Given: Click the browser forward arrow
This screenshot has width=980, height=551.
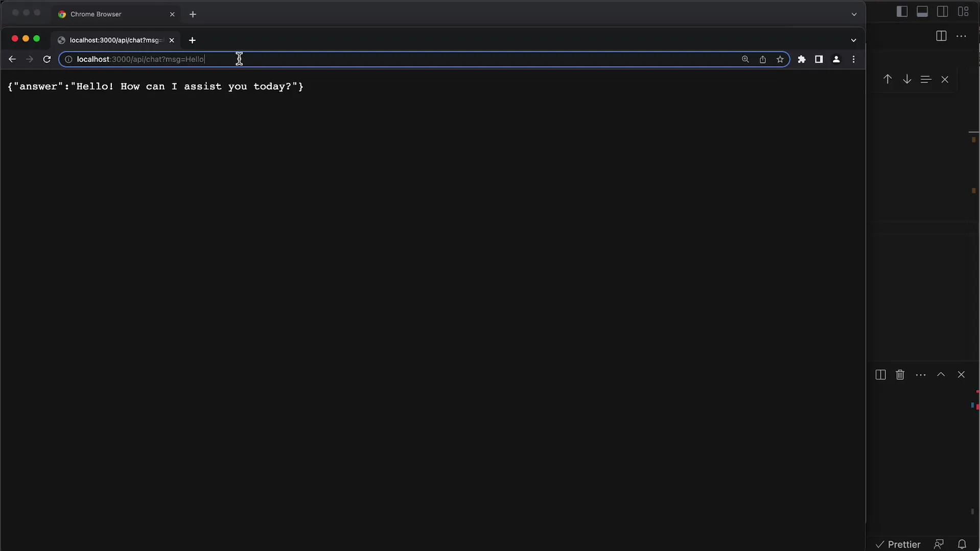Looking at the screenshot, I should click(x=30, y=59).
